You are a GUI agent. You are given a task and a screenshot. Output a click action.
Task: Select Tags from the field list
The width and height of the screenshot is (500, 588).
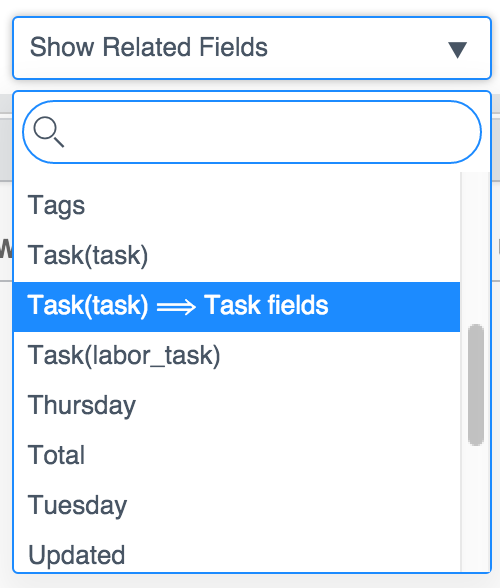click(236, 206)
